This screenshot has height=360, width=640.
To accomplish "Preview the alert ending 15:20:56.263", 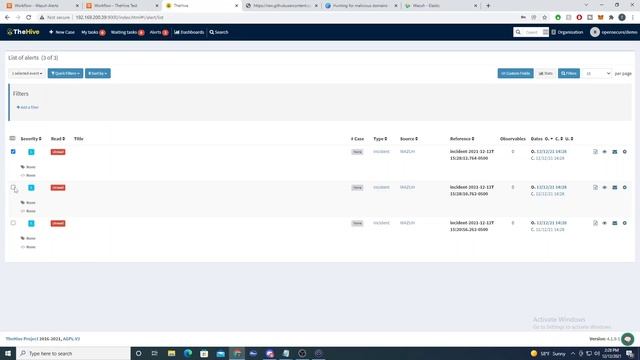I will pos(595,223).
